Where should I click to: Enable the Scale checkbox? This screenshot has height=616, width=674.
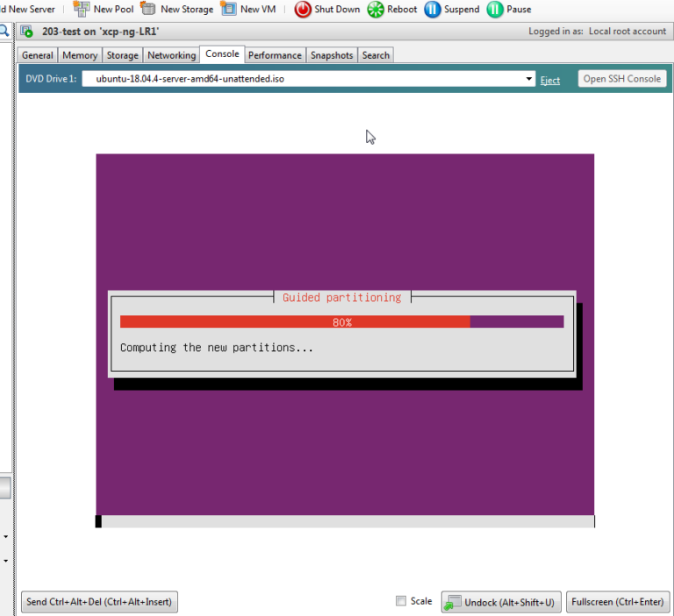coord(400,601)
